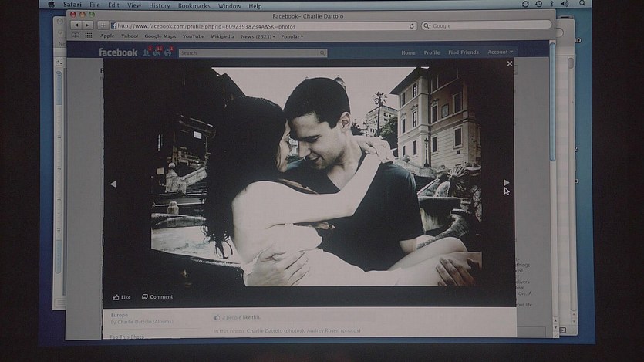The height and width of the screenshot is (362, 644).
Task: Open the globe notifications icon
Action: [x=168, y=52]
